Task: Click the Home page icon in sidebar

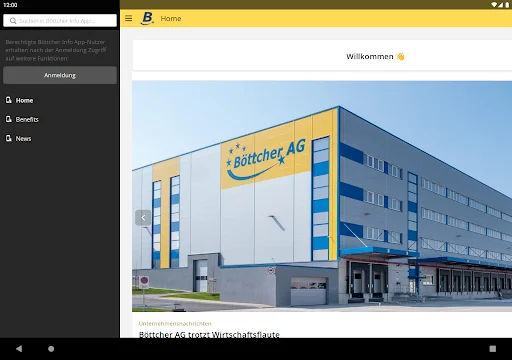Action: (x=9, y=100)
